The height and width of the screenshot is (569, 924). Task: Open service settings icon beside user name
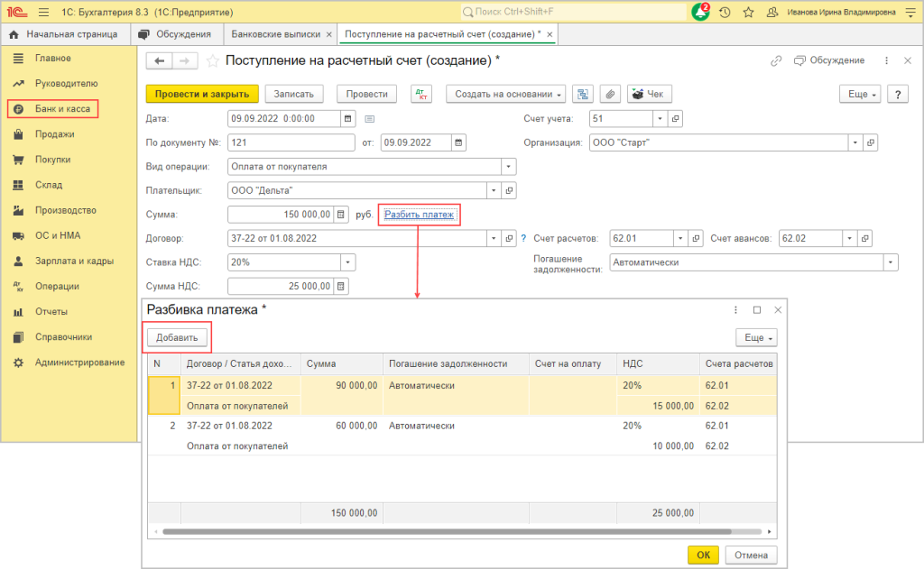click(x=911, y=12)
